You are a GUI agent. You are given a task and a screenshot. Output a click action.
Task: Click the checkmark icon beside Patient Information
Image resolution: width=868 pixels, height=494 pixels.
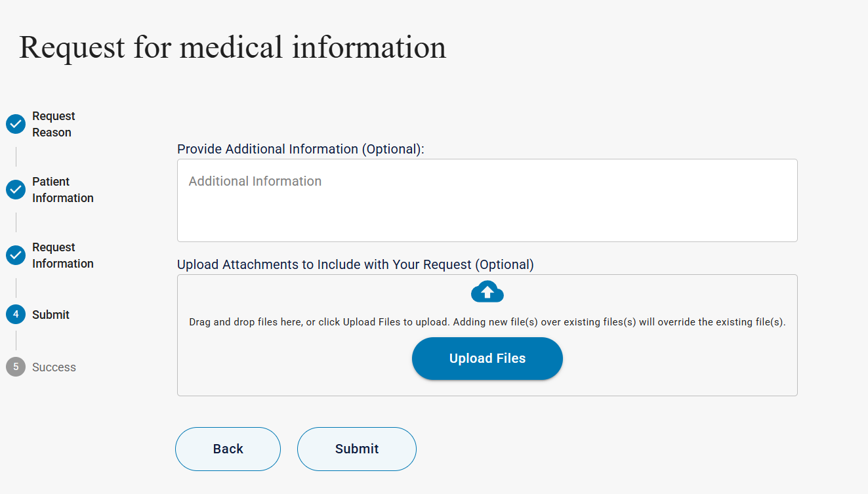[x=16, y=190]
